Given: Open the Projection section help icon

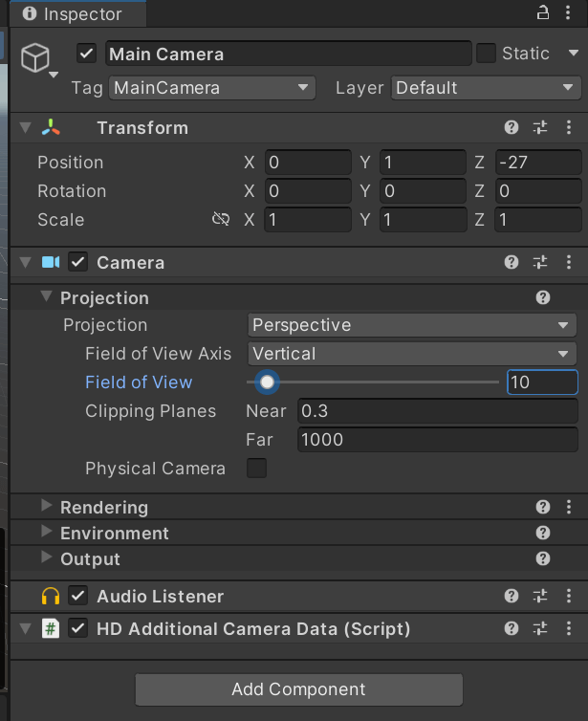Looking at the screenshot, I should tap(543, 297).
